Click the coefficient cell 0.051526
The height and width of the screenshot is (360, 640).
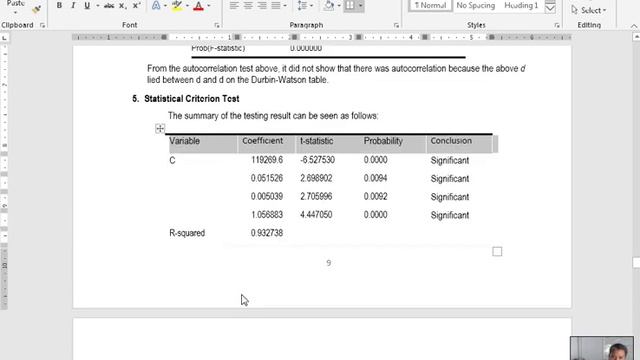point(267,178)
